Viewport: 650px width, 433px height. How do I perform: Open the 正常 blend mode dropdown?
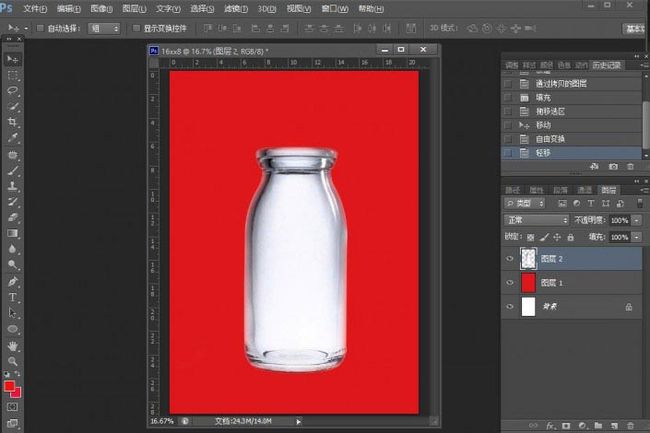(x=536, y=220)
